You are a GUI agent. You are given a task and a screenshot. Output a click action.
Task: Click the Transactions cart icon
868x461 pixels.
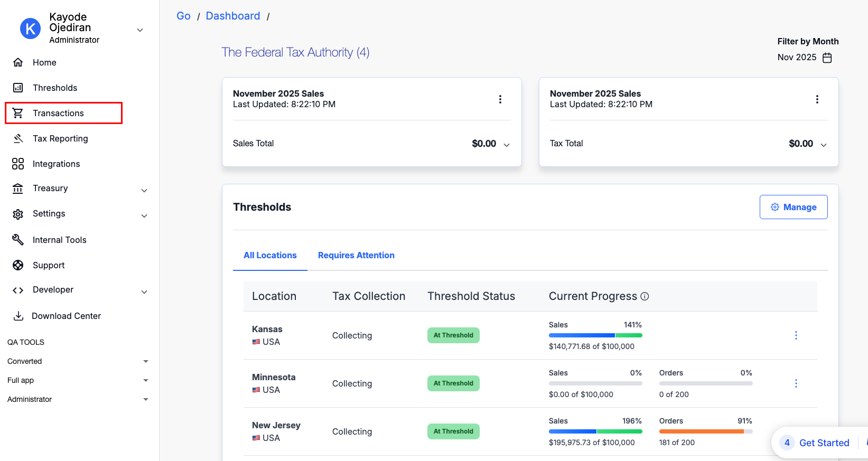tap(18, 113)
